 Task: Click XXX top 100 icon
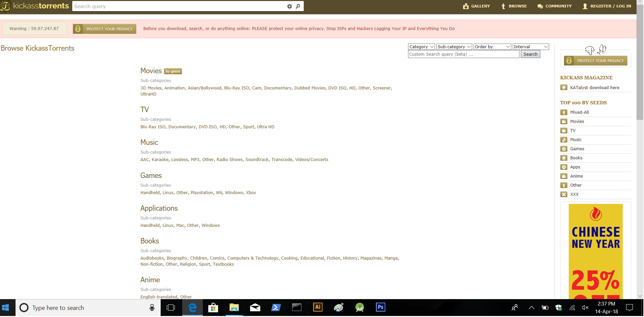564,194
